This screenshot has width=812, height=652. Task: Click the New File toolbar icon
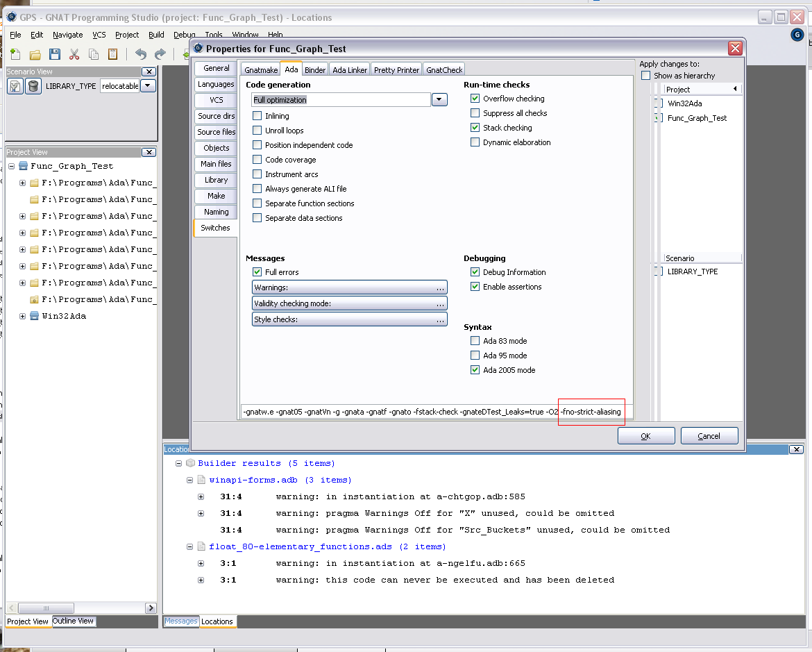click(15, 54)
